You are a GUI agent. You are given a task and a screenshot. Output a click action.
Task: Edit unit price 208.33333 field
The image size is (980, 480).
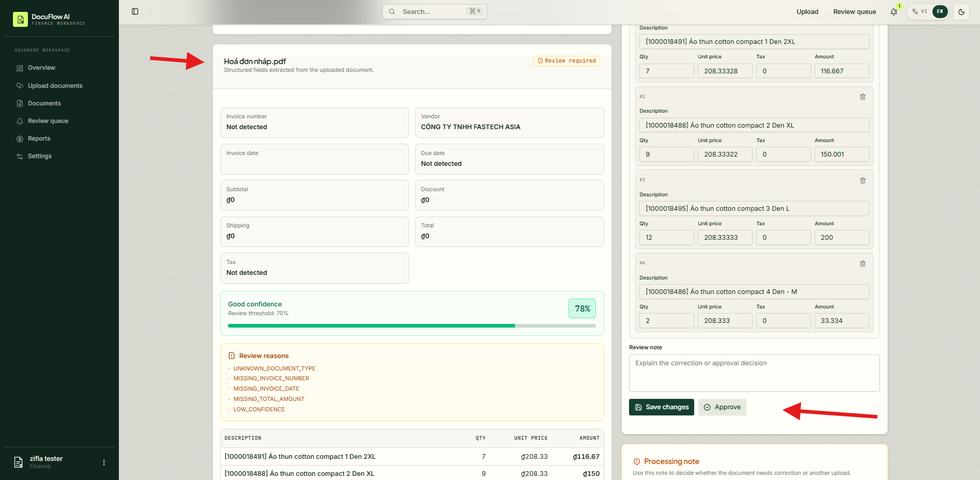tap(725, 237)
